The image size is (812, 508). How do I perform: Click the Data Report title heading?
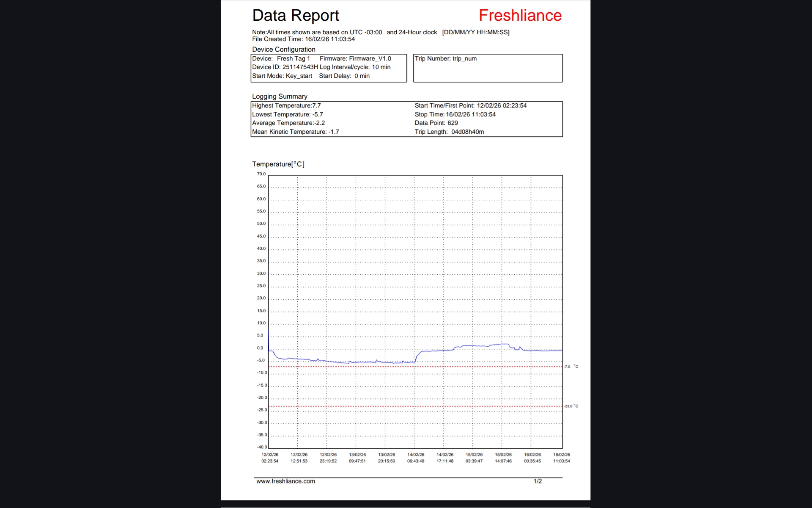(x=295, y=16)
